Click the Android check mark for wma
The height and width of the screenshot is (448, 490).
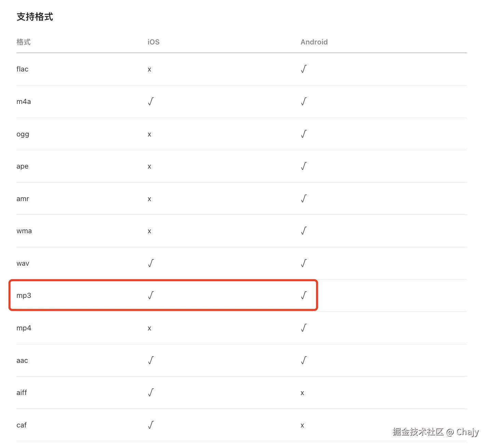(x=304, y=231)
